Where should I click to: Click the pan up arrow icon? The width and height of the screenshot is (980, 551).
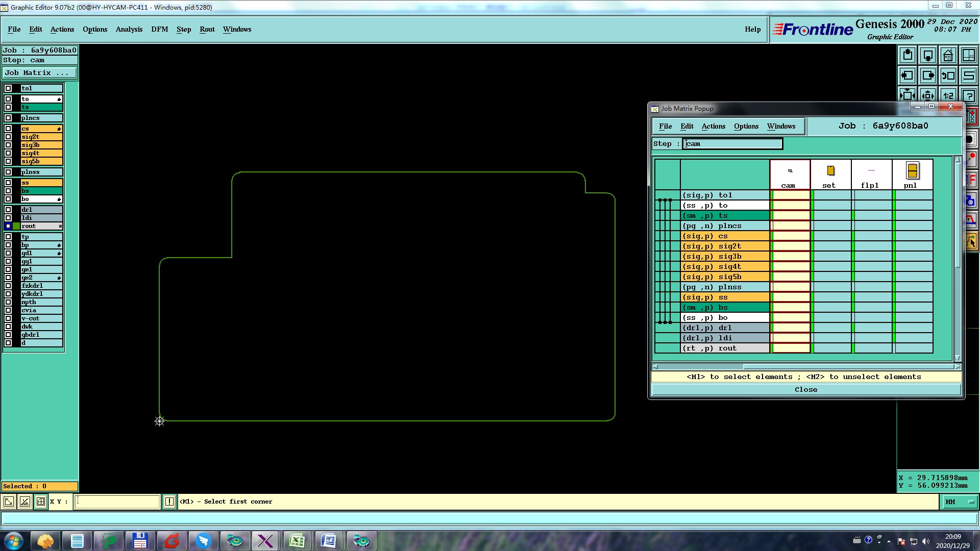pos(907,55)
